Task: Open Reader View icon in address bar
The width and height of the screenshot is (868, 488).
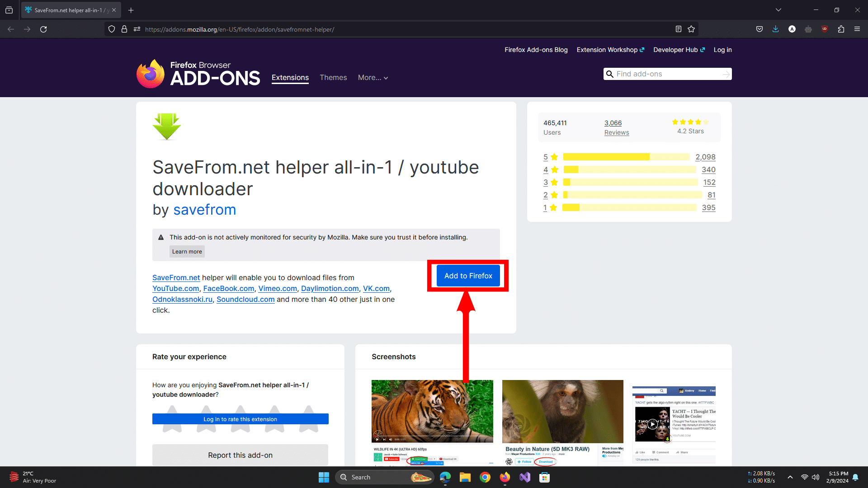Action: coord(679,29)
